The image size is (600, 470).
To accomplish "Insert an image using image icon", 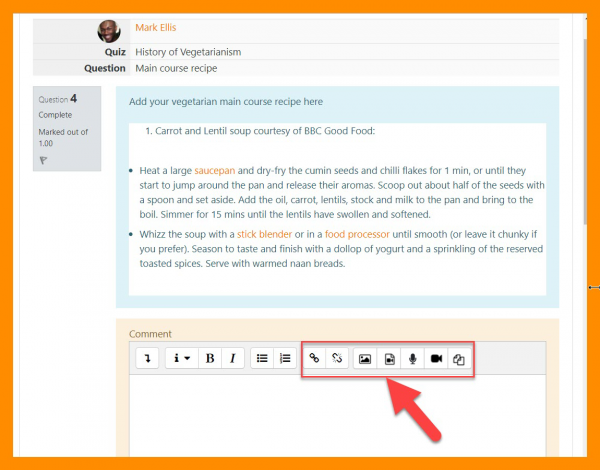I will click(366, 358).
